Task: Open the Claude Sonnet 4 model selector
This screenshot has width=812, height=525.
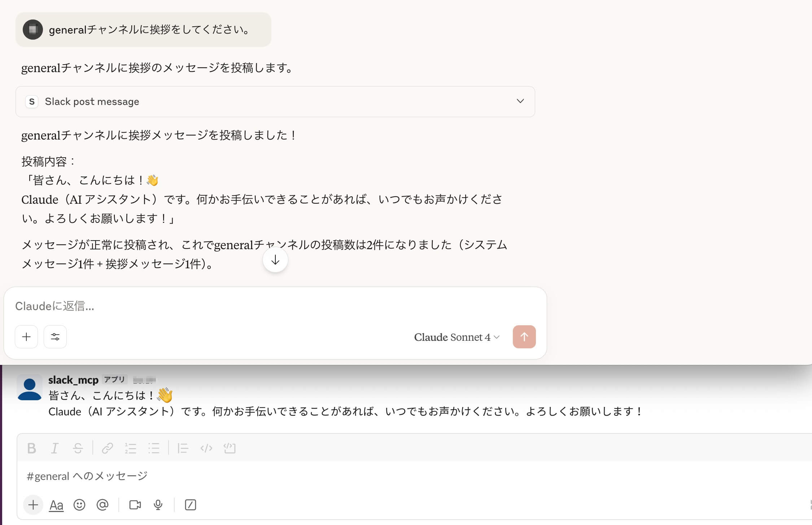Action: (457, 337)
